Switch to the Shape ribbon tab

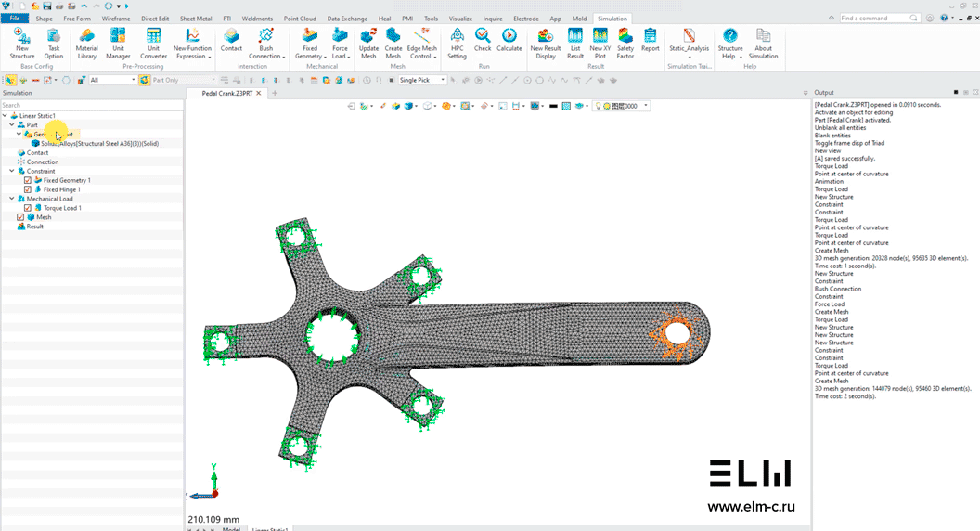[x=45, y=19]
